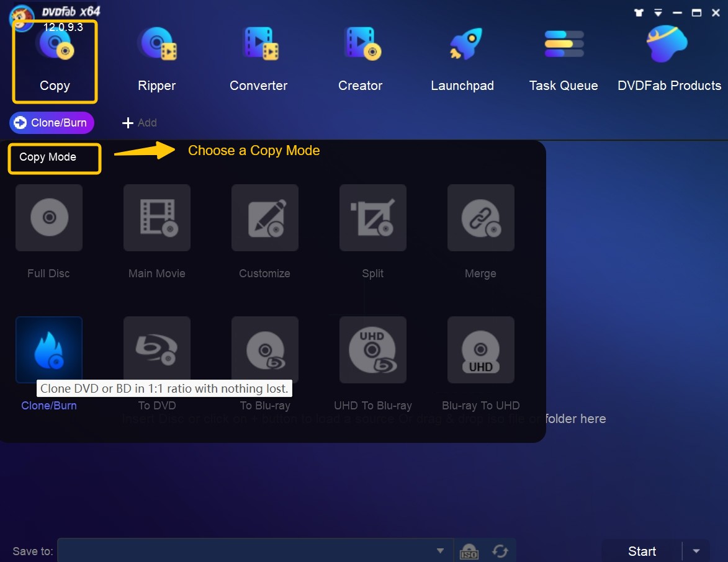Choose the To DVD copy mode
728x562 pixels.
coord(157,349)
